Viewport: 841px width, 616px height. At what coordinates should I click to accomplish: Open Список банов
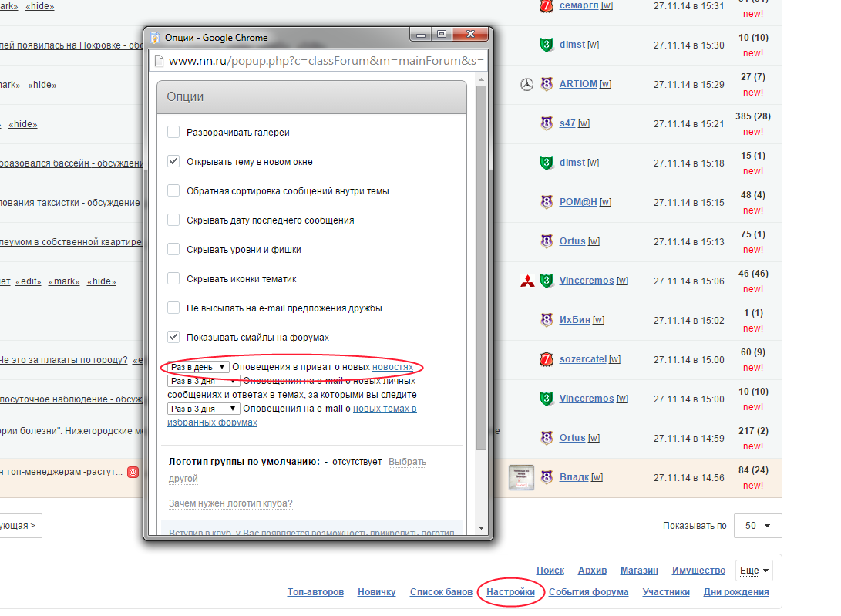pyautogui.click(x=441, y=592)
